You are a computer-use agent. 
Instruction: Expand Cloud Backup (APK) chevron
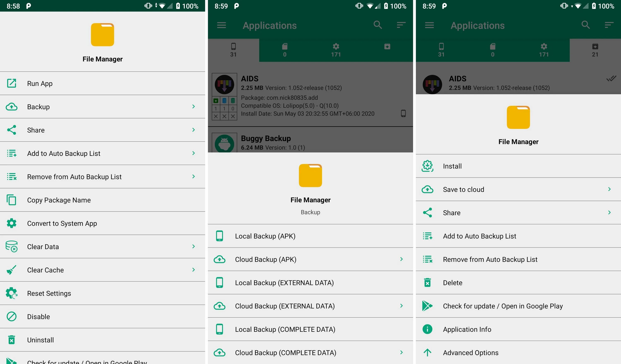point(401,259)
